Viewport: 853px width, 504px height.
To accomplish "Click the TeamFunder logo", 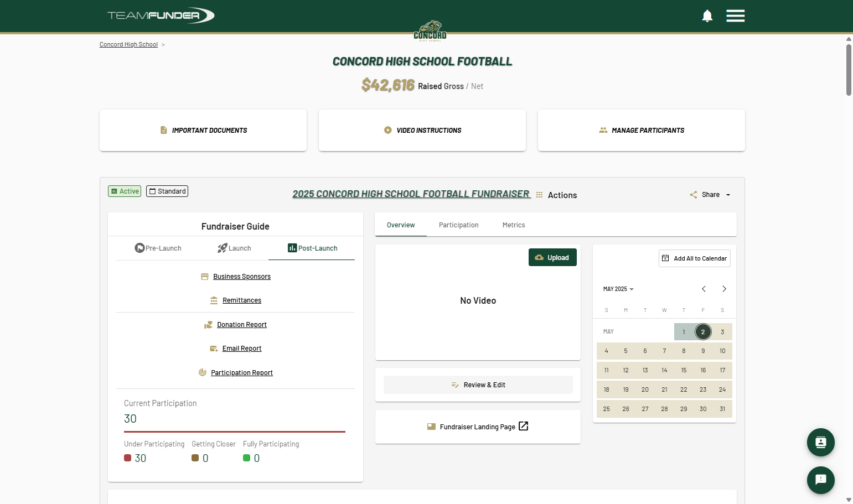I will [x=161, y=15].
